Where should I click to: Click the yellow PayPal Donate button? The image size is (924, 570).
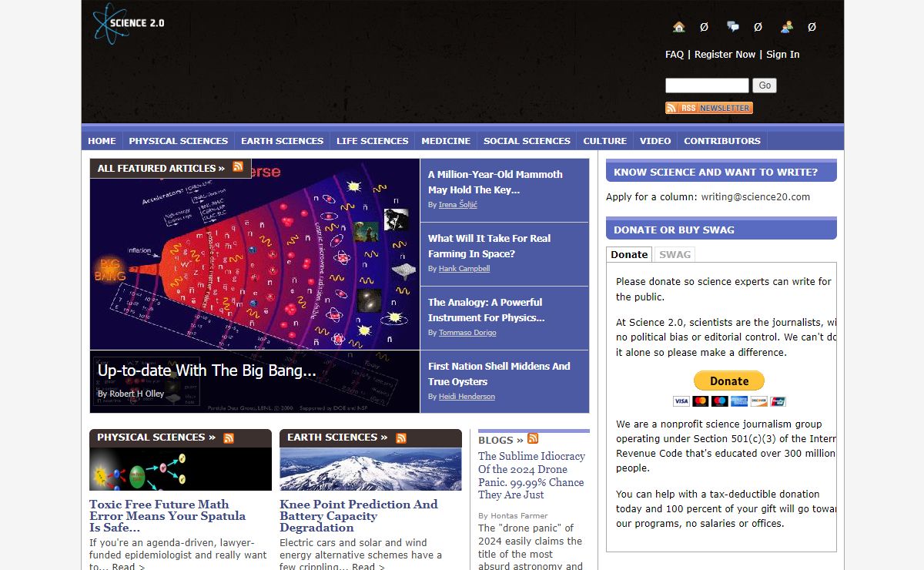click(x=728, y=381)
